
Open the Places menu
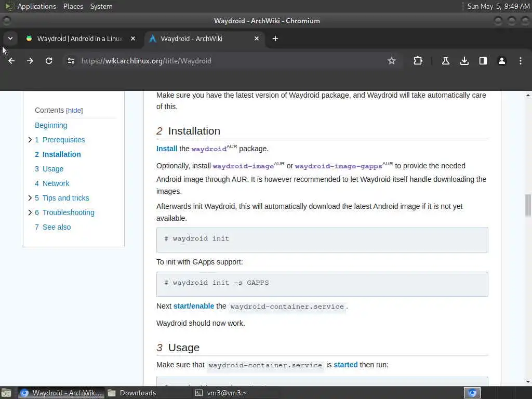point(73,6)
